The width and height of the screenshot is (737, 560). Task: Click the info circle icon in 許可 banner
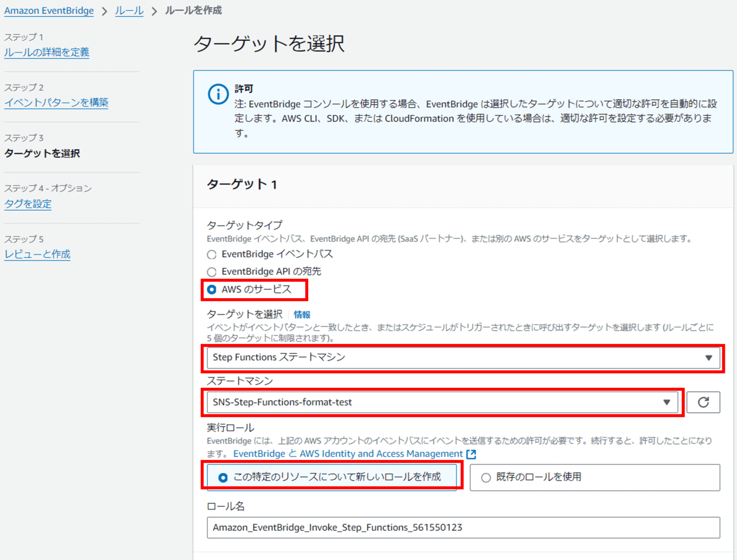click(218, 94)
